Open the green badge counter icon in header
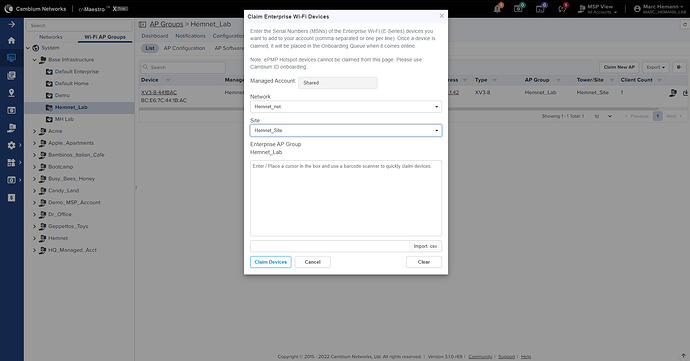The width and height of the screenshot is (690, 361). click(x=519, y=8)
